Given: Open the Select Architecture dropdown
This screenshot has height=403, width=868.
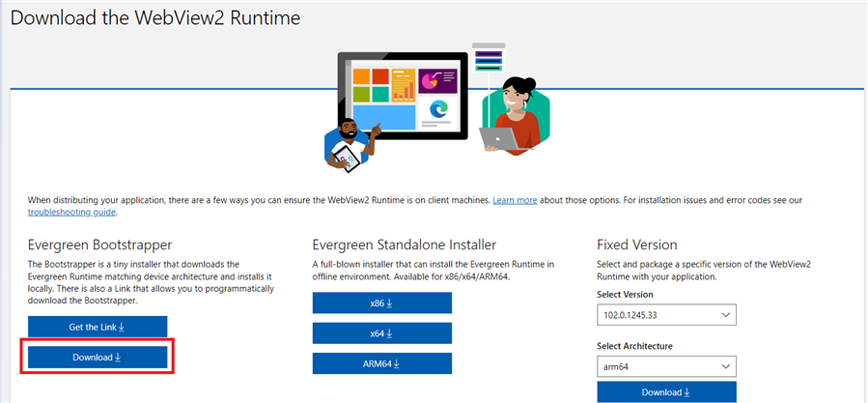Looking at the screenshot, I should click(666, 366).
